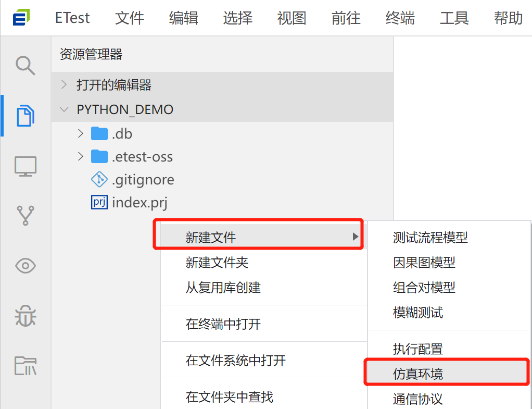532x409 pixels.
Task: Expand 打开的编辑器 section
Action: (x=64, y=85)
